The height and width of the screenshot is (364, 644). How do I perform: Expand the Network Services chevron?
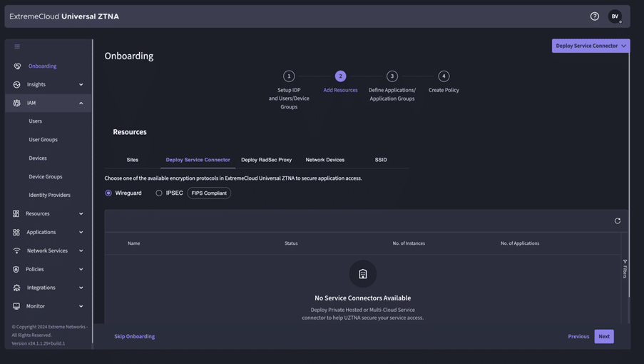click(81, 251)
